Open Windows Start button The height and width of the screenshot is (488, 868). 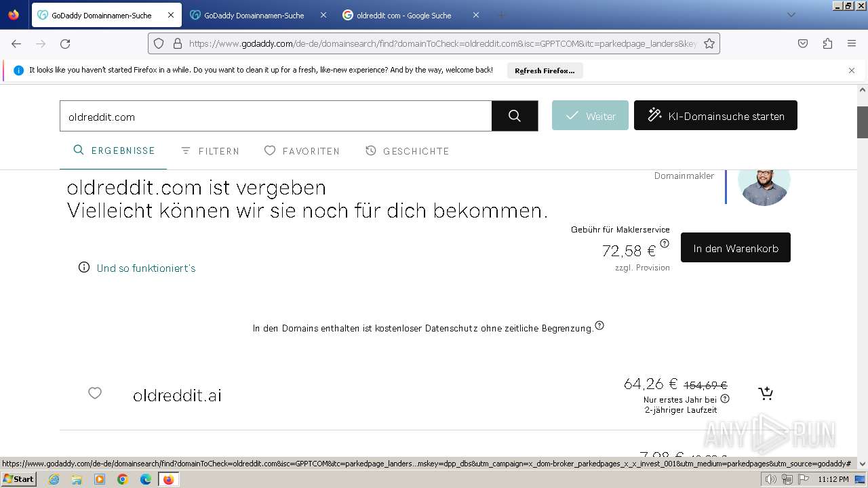tap(19, 479)
